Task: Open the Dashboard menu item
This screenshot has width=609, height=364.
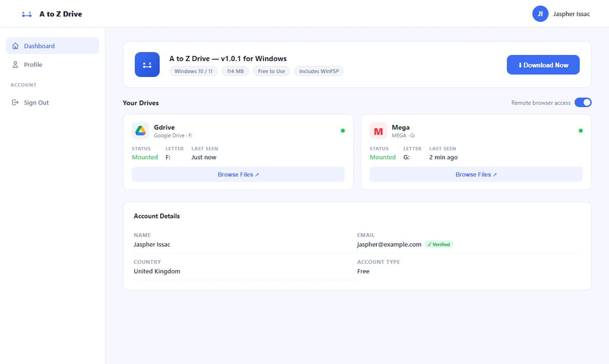Action: coord(53,46)
